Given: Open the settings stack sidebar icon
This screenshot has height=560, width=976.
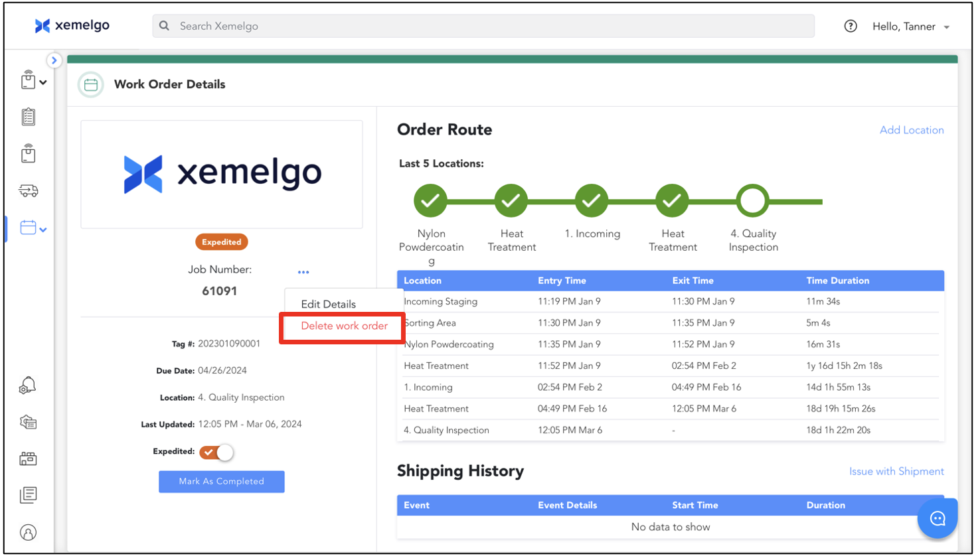Looking at the screenshot, I should coord(28,422).
